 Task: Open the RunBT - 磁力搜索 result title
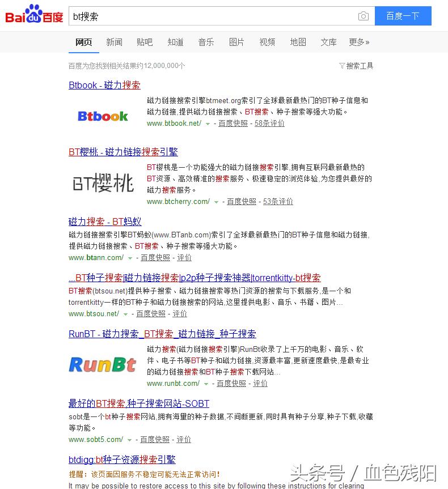[162, 334]
